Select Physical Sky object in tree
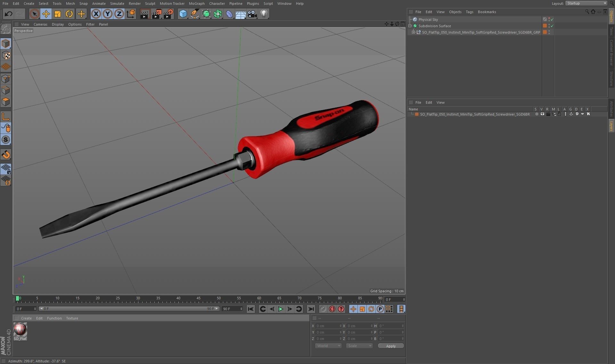Viewport: 615px width, 364px height. click(428, 20)
